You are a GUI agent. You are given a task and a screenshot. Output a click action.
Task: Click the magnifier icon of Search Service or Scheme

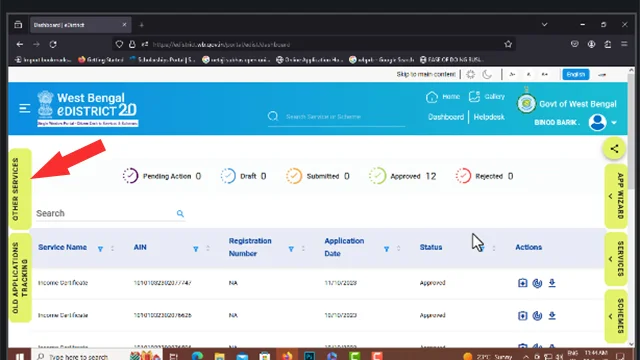(273, 117)
